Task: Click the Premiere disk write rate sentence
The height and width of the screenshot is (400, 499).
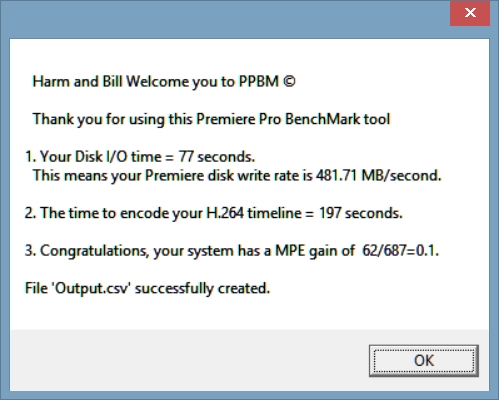Action: click(x=237, y=176)
